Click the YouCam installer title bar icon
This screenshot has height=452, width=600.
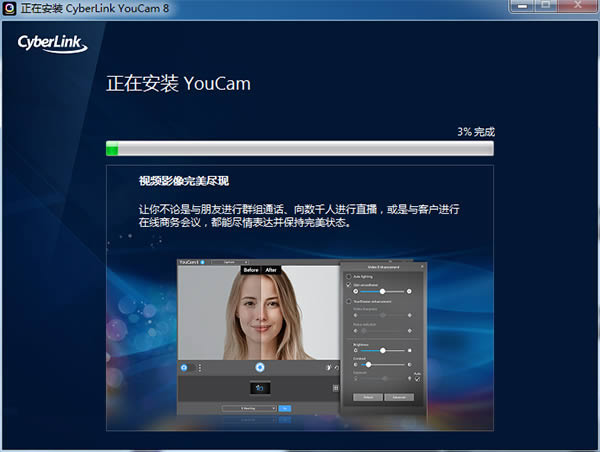click(9, 8)
